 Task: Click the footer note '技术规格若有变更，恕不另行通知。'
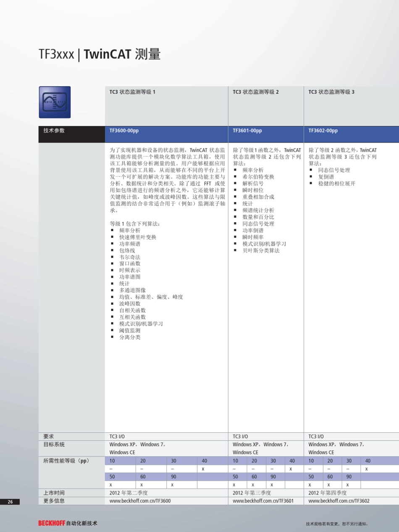337,524
